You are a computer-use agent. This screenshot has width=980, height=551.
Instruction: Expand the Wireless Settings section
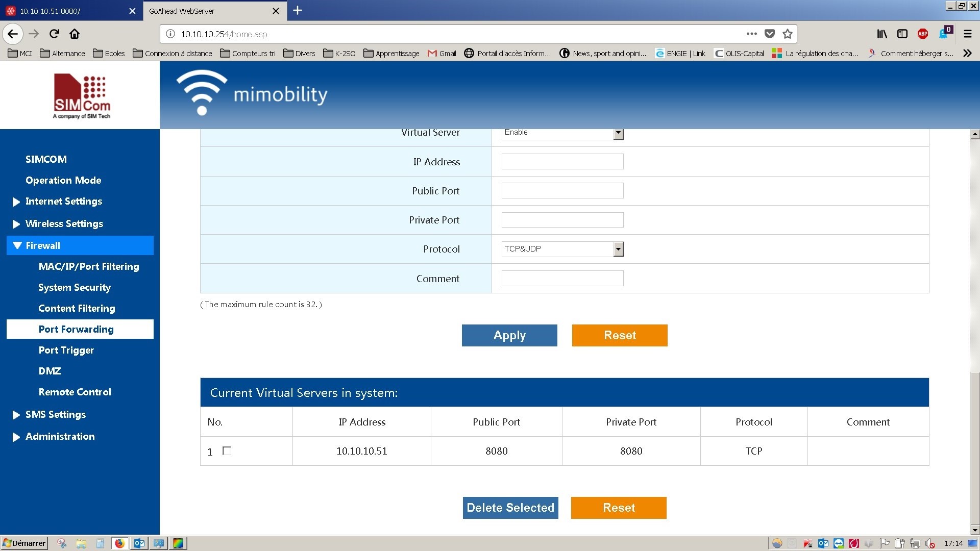point(64,224)
